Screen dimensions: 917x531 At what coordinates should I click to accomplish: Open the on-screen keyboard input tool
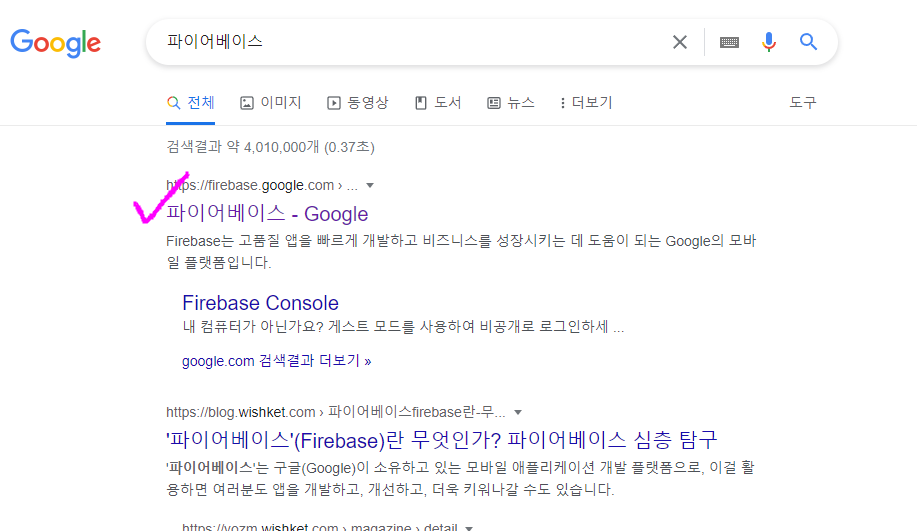(729, 42)
